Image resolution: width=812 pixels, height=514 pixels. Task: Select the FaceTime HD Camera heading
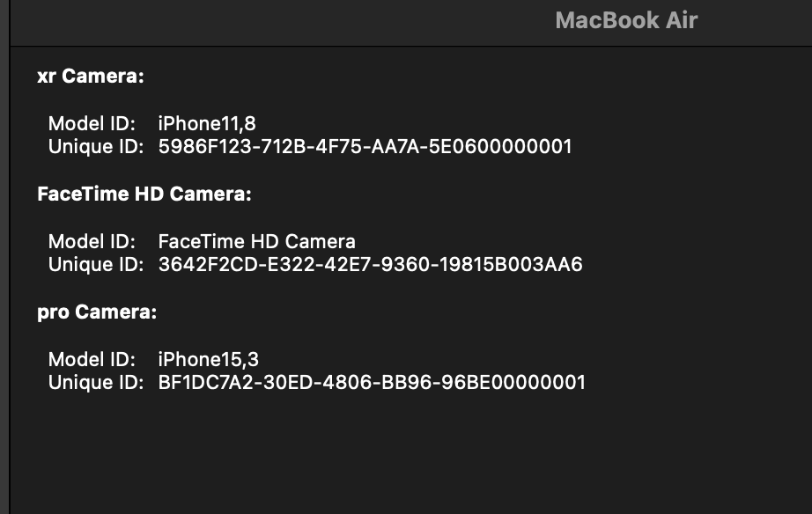144,195
